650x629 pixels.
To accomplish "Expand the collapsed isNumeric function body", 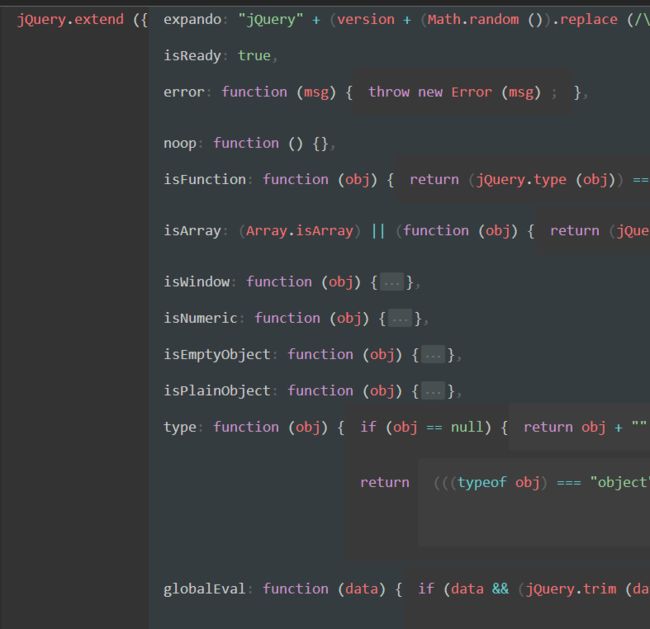I will pos(400,319).
